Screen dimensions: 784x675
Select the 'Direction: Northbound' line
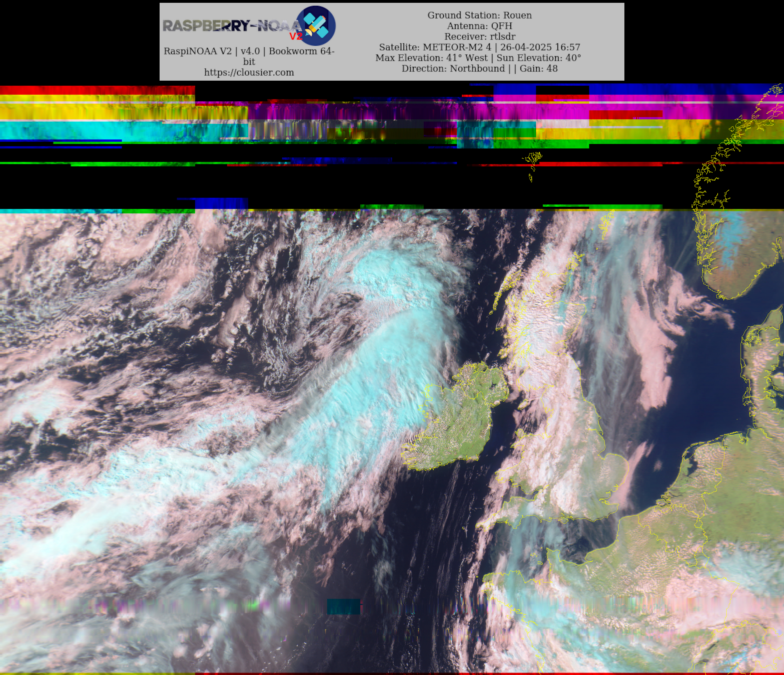click(x=479, y=68)
